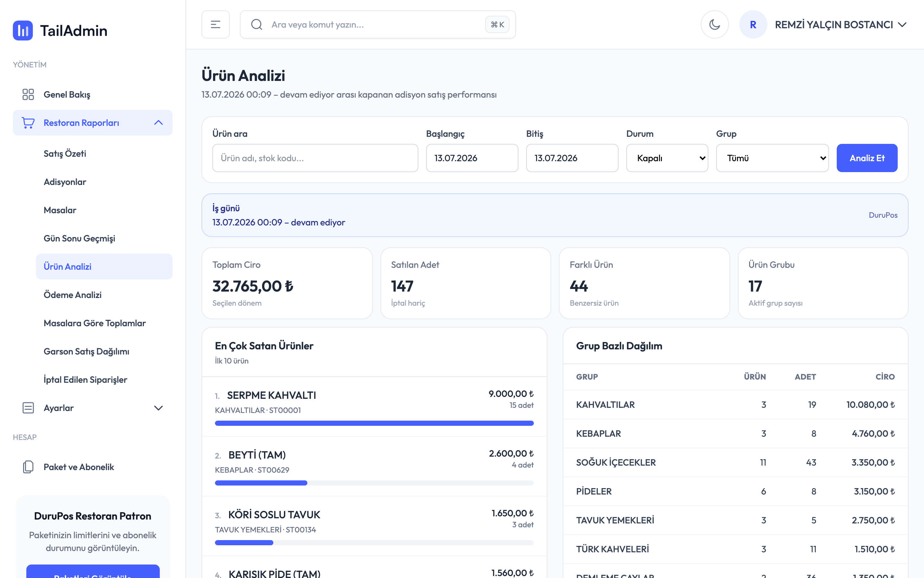Click the Farklı Ürün value 44

coord(579,286)
